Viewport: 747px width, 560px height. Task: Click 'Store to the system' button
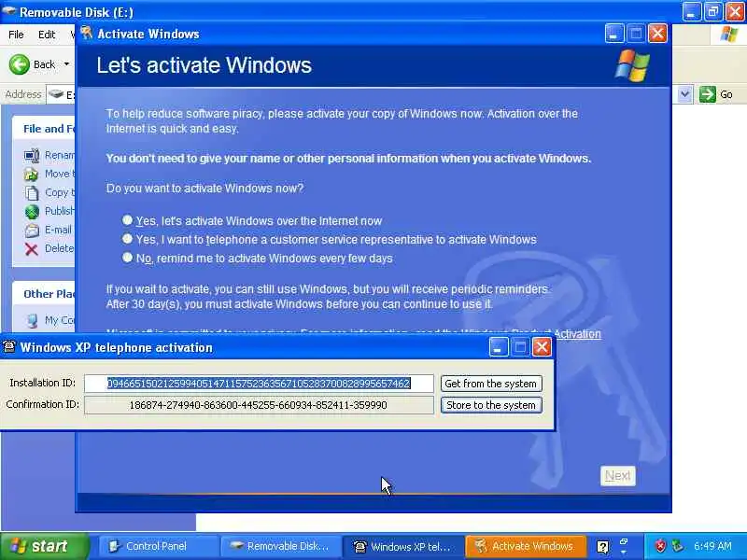point(491,405)
